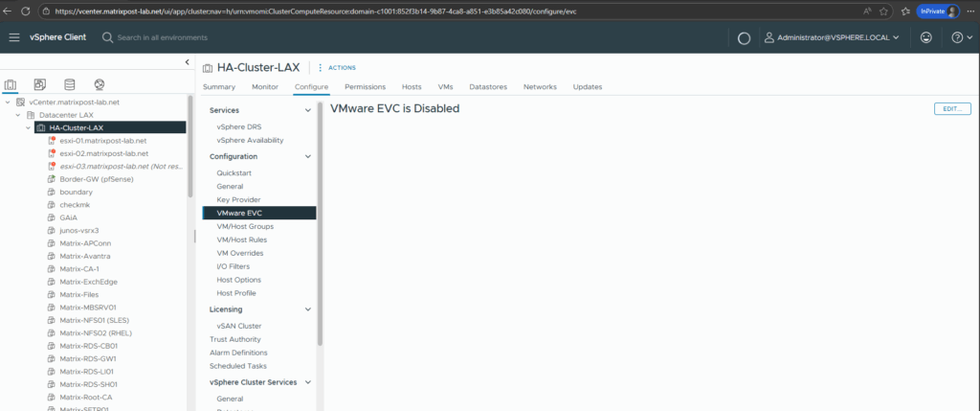Open the Hosts and Clusters inventory view
Screen dimensions: 980x411
click(10, 84)
